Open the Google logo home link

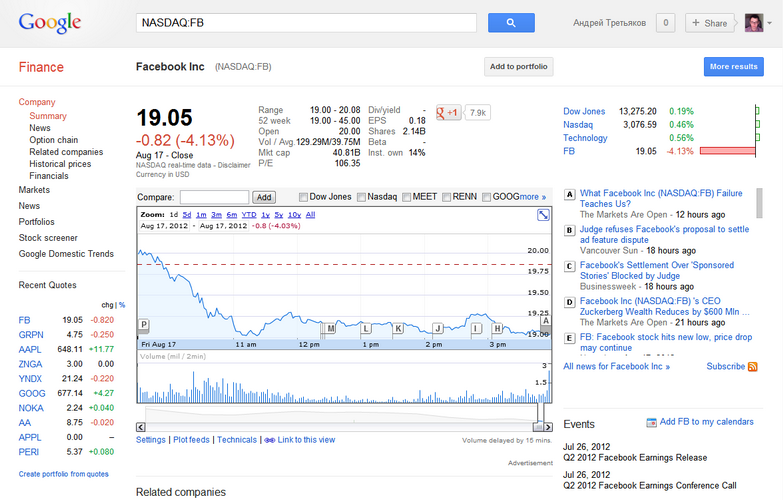tap(50, 22)
